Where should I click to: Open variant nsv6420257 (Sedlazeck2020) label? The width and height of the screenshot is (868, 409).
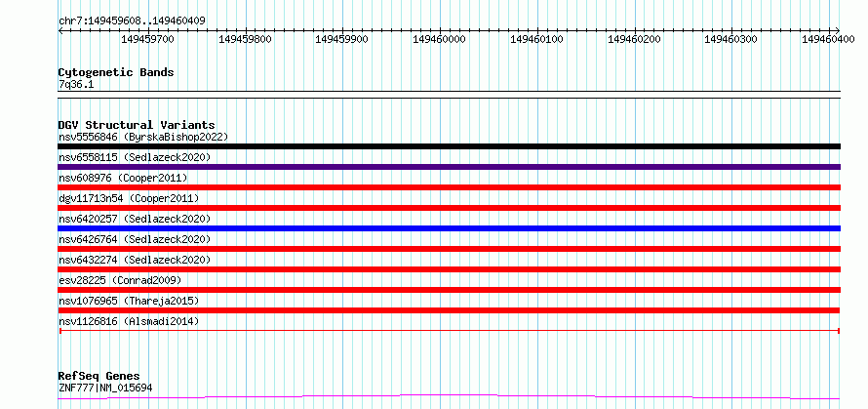point(135,219)
